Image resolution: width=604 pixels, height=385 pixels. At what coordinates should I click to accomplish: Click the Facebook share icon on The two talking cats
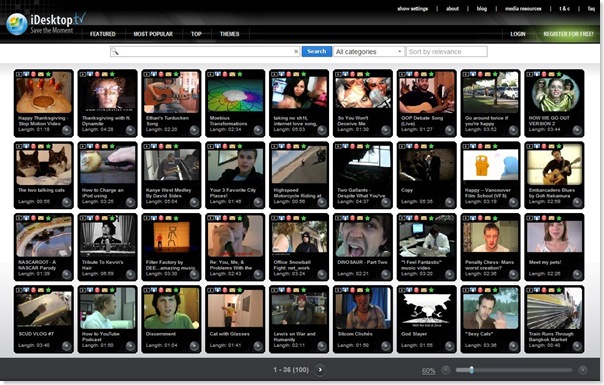[x=26, y=146]
